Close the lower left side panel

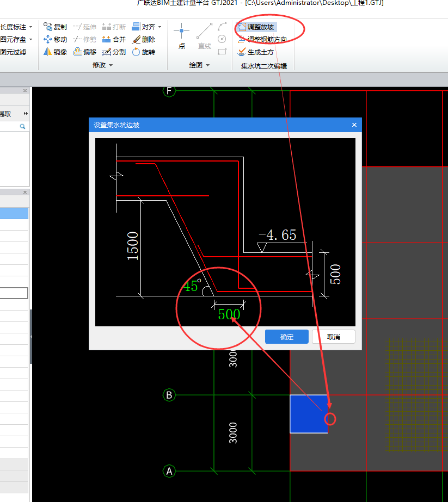point(25,192)
